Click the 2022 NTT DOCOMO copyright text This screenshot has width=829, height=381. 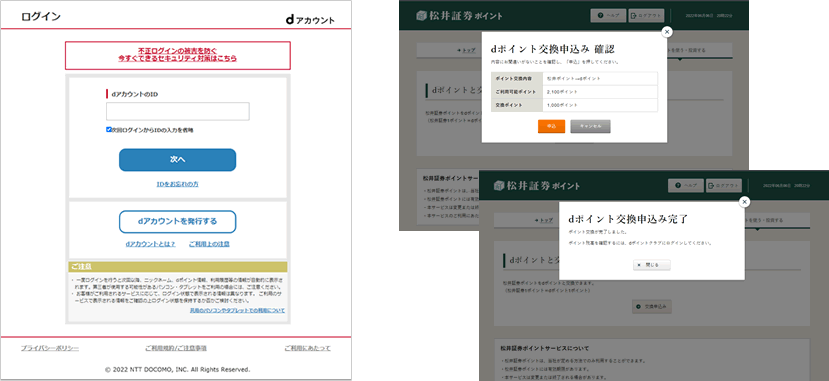click(178, 369)
